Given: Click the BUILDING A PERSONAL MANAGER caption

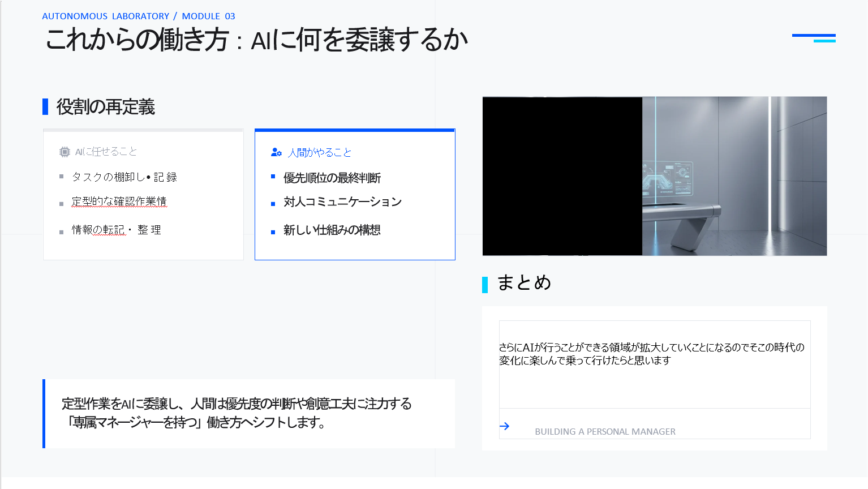Looking at the screenshot, I should point(605,432).
